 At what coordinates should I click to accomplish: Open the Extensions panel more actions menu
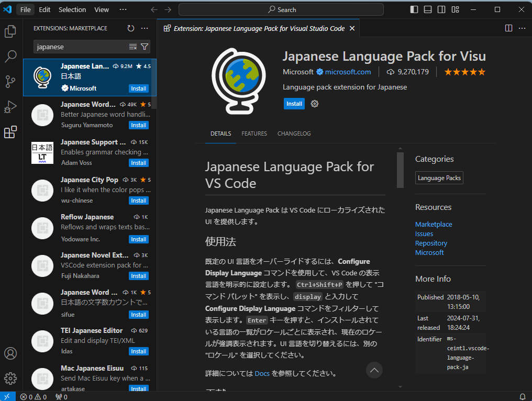(x=145, y=28)
